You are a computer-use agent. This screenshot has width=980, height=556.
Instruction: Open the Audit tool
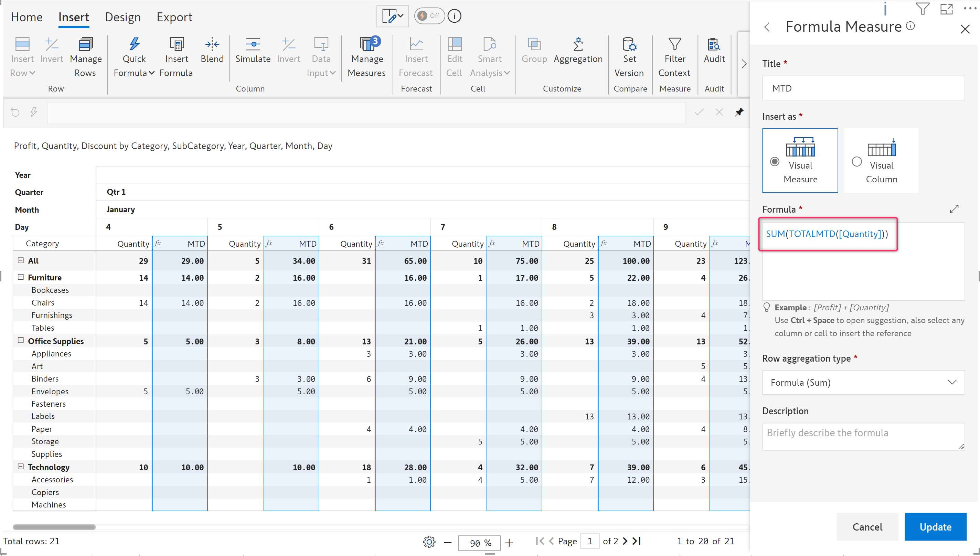(x=714, y=45)
